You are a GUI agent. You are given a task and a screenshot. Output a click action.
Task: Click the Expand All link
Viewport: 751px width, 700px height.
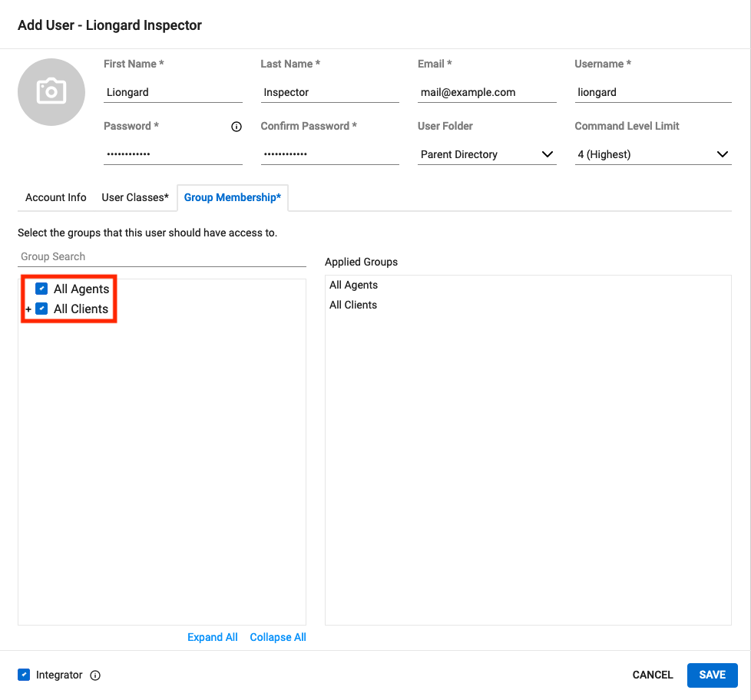tap(212, 637)
